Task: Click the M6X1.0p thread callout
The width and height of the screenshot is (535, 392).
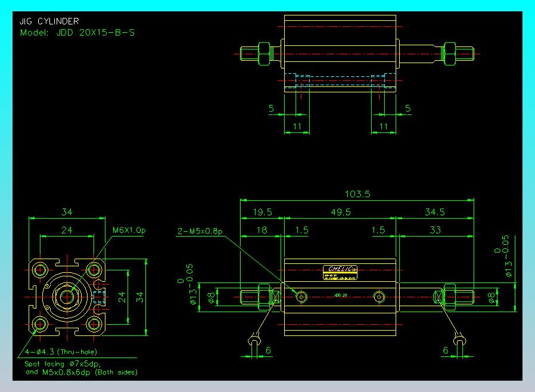Action: coord(129,230)
